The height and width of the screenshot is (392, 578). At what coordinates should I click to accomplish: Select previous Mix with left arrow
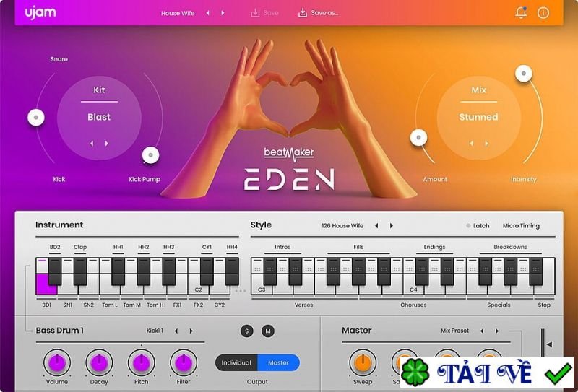(x=472, y=144)
